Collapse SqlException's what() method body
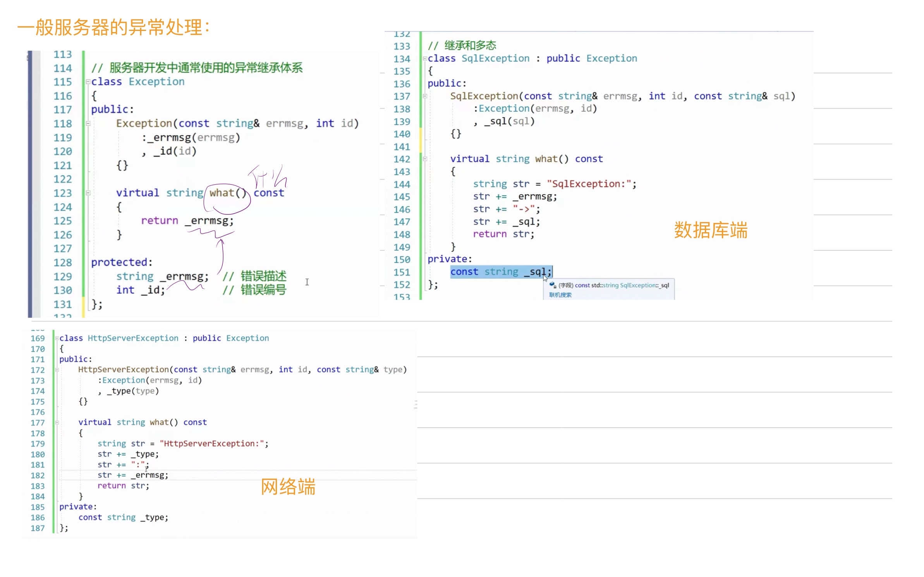Image resolution: width=924 pixels, height=577 pixels. [x=424, y=159]
